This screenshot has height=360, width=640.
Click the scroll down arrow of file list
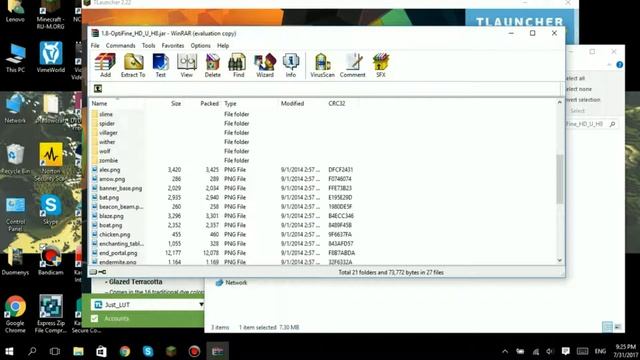click(x=560, y=260)
